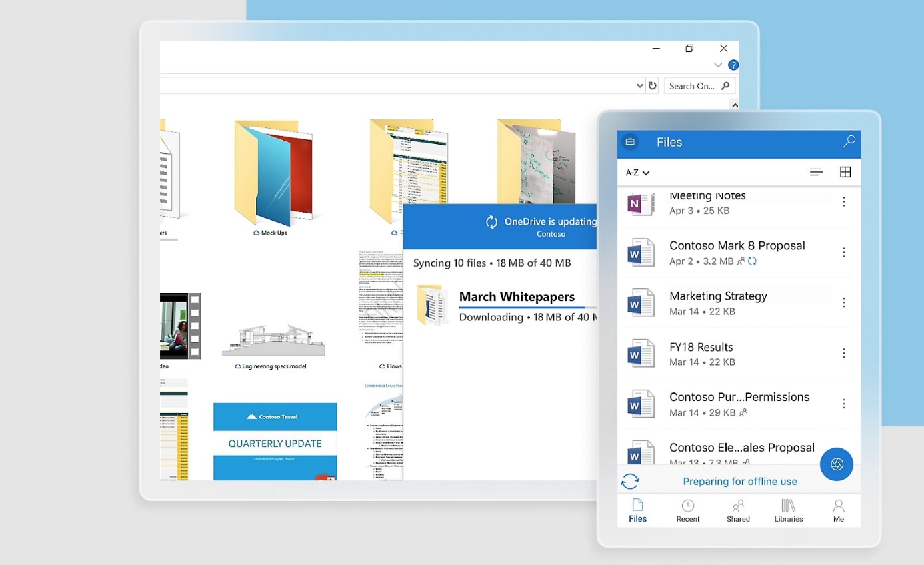
Task: Switch to the Me tab
Action: [x=839, y=510]
